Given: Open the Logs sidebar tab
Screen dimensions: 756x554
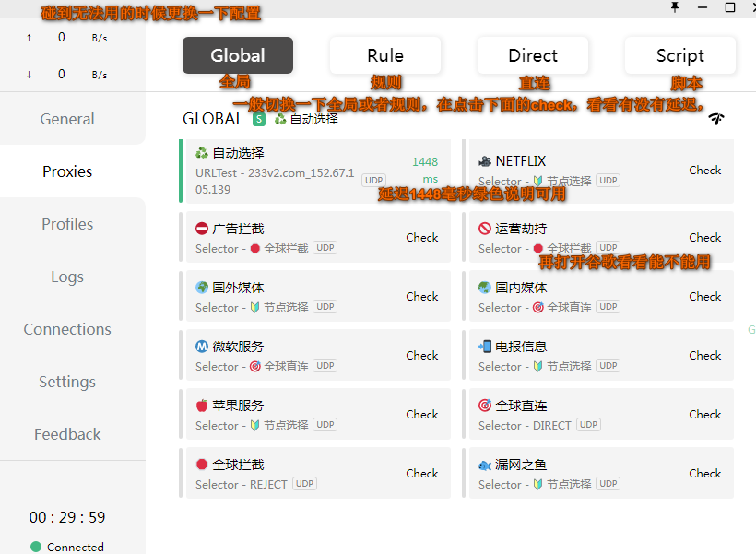Looking at the screenshot, I should (x=67, y=277).
